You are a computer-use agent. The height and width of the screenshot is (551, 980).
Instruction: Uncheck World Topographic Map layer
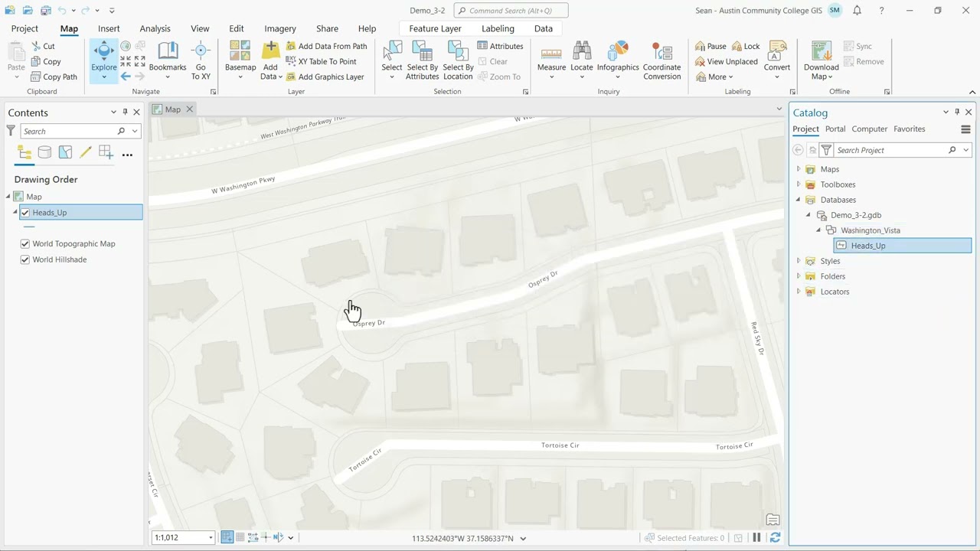tap(25, 244)
